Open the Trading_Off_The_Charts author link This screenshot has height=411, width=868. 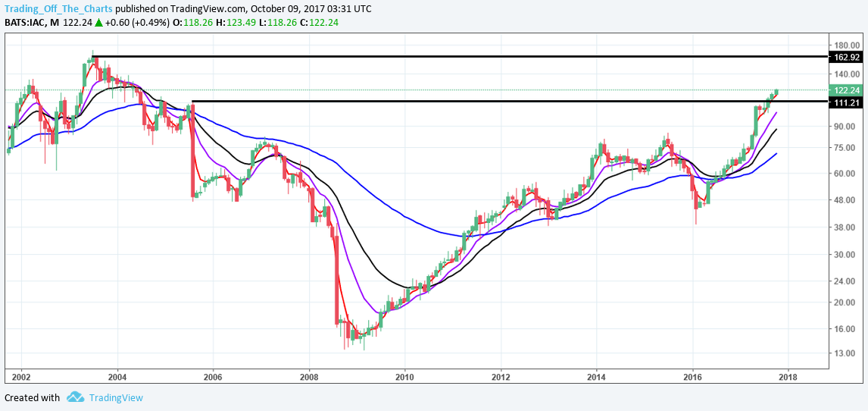point(58,9)
